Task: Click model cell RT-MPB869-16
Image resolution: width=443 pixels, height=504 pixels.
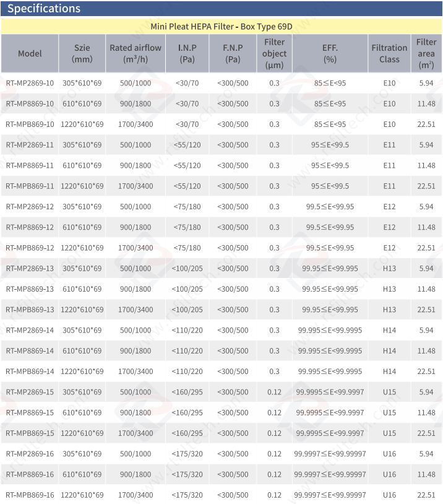Action: tap(30, 495)
